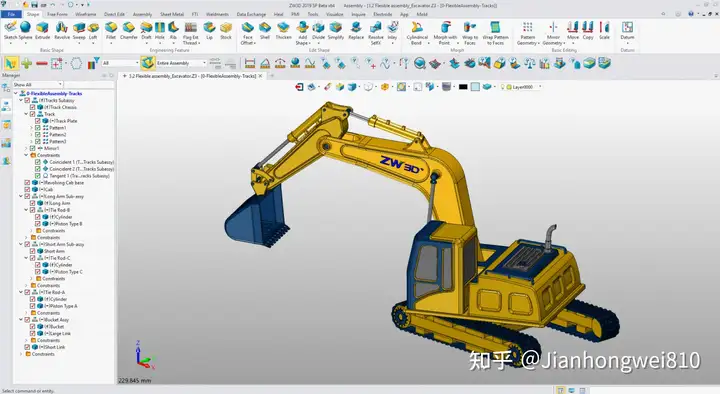Select root 0-FlexibleAssembly-Tracks node
This screenshot has height=394, width=720.
pos(54,93)
